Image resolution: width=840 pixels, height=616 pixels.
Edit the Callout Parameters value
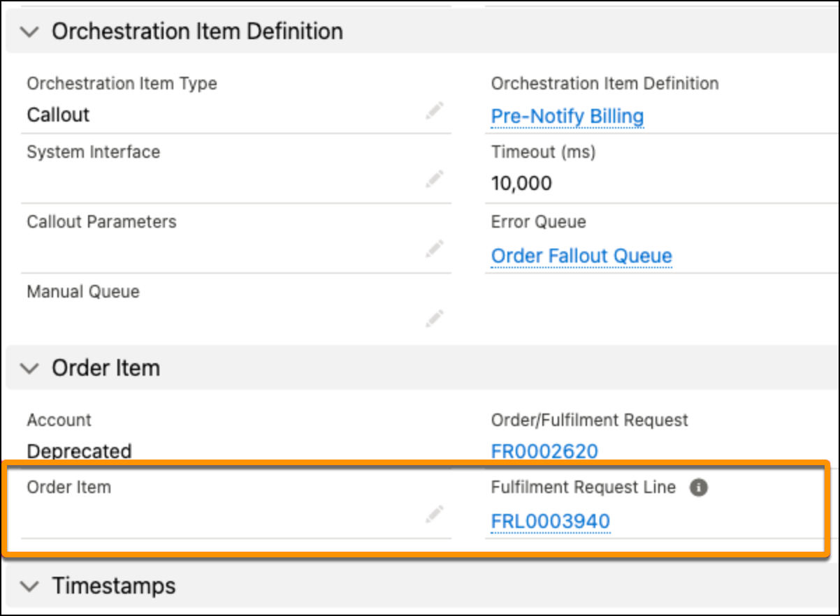click(x=433, y=249)
